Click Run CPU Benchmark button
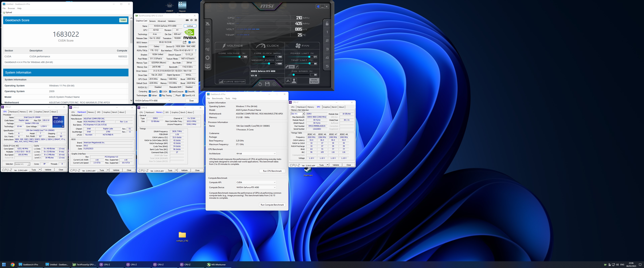Image resolution: width=644 pixels, height=268 pixels. pos(272,171)
